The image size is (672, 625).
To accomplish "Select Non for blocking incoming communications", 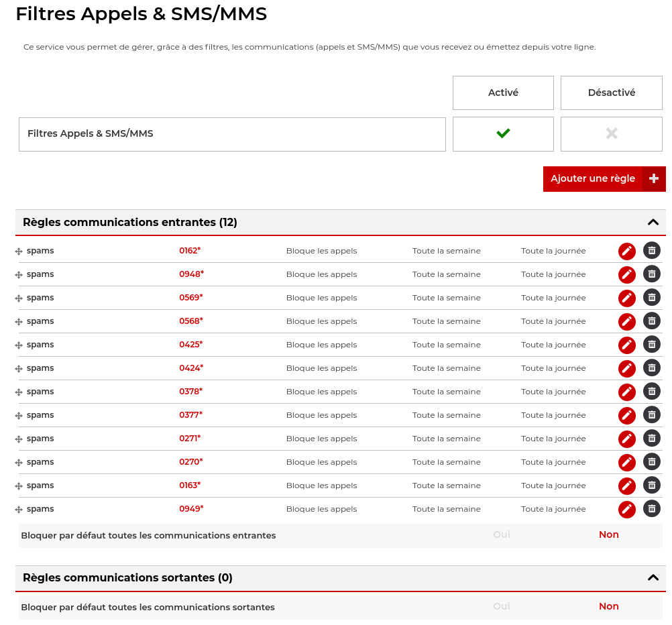I will (608, 534).
